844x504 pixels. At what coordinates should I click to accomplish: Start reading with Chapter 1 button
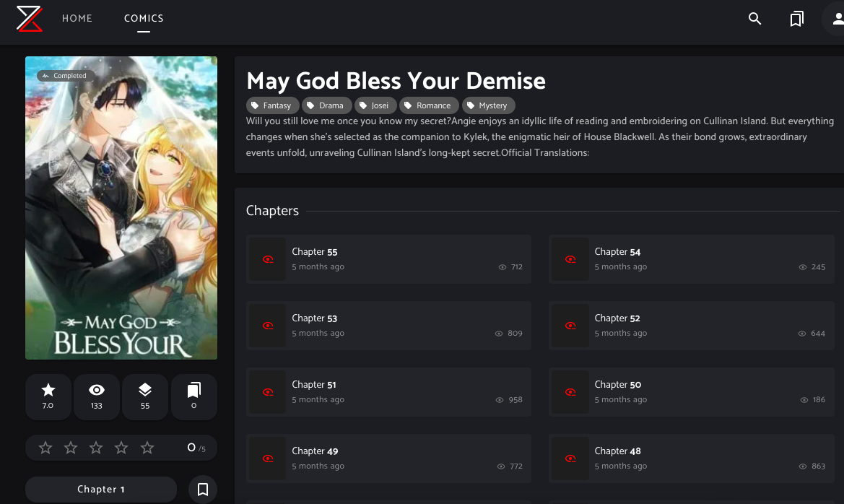point(101,490)
